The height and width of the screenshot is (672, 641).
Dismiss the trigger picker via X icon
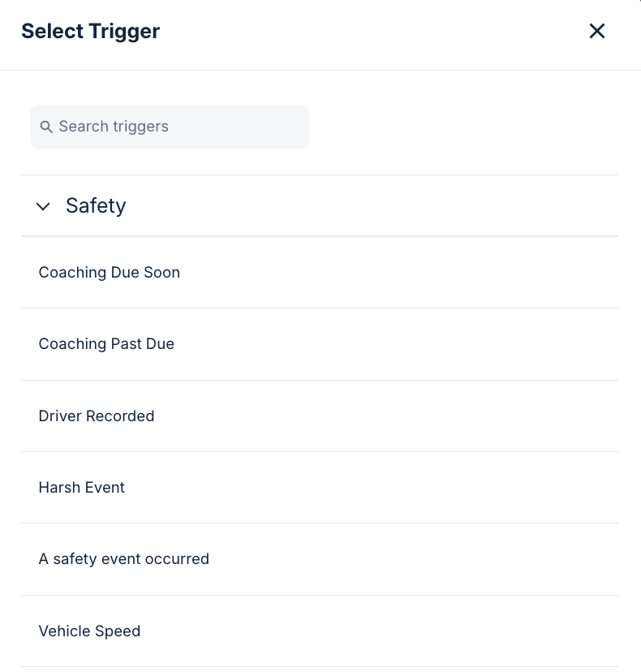597,31
